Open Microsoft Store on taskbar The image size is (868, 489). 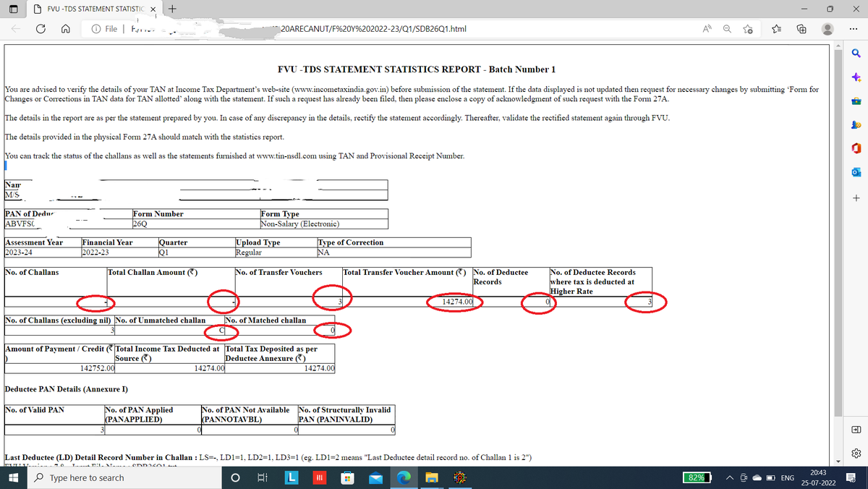pyautogui.click(x=347, y=477)
